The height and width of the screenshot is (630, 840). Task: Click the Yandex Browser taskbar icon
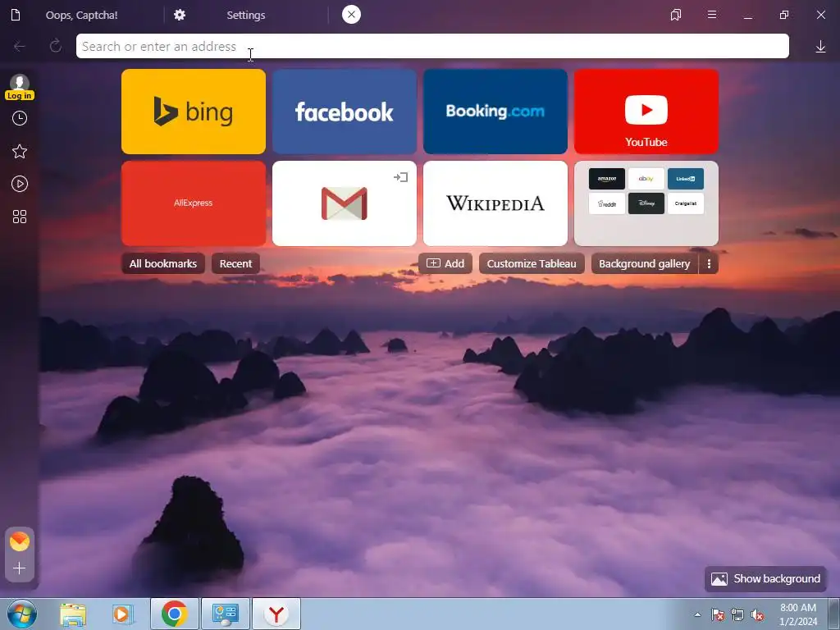click(276, 614)
